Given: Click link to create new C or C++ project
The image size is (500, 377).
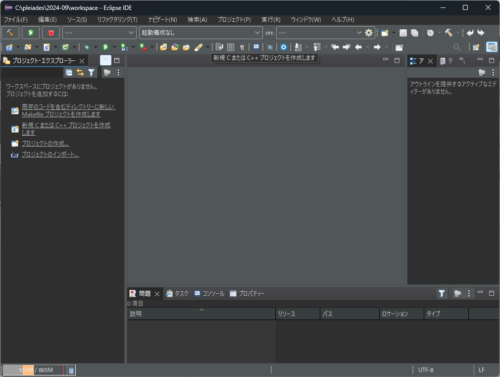Looking at the screenshot, I should 66,129.
